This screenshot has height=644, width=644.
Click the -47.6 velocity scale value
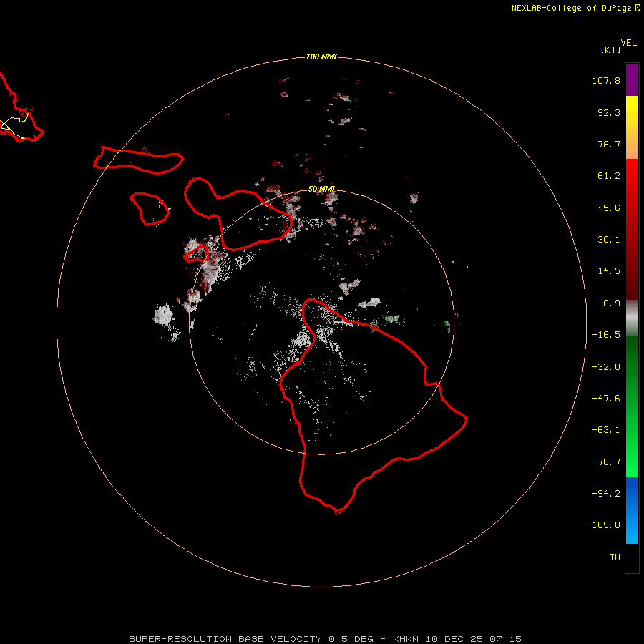[606, 399]
